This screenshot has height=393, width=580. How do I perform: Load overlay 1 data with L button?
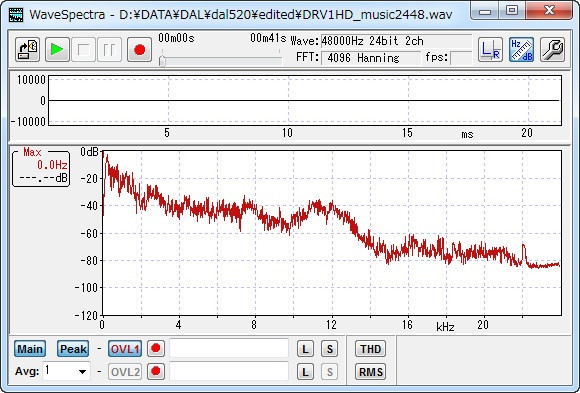(x=305, y=349)
